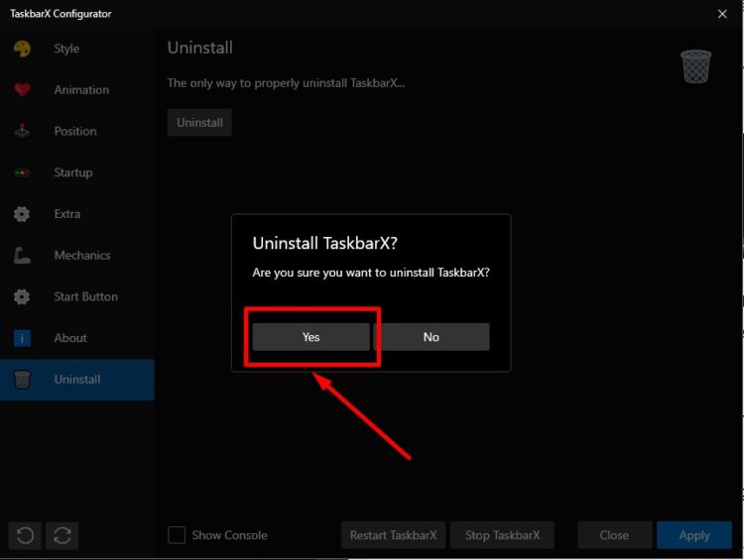The height and width of the screenshot is (560, 744).
Task: Select the Animation heart icon
Action: click(x=22, y=90)
